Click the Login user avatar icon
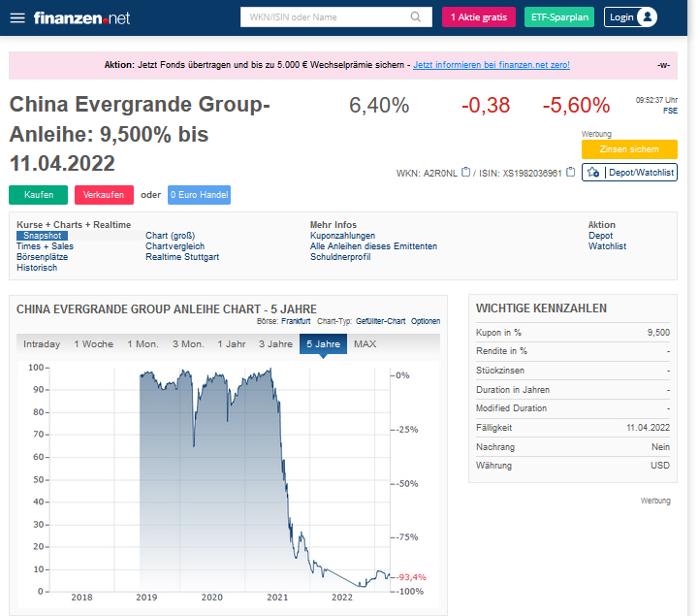This screenshot has width=699, height=616. click(x=647, y=16)
